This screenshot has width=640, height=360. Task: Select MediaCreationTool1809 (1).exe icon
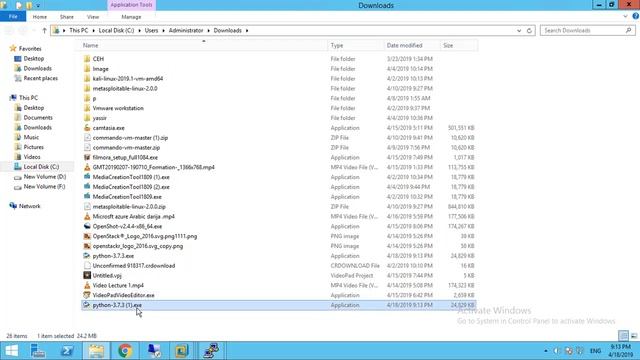87,177
